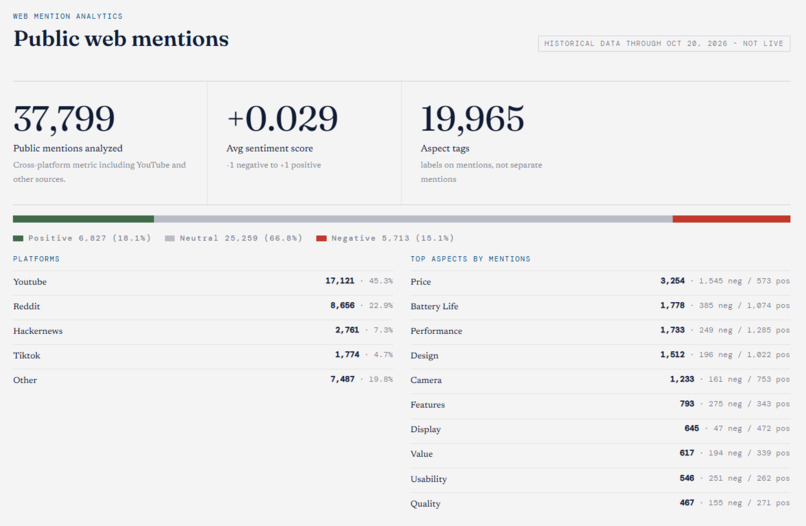Image resolution: width=806 pixels, height=526 pixels.
Task: Click the green Positive legend swatch
Action: [x=18, y=238]
